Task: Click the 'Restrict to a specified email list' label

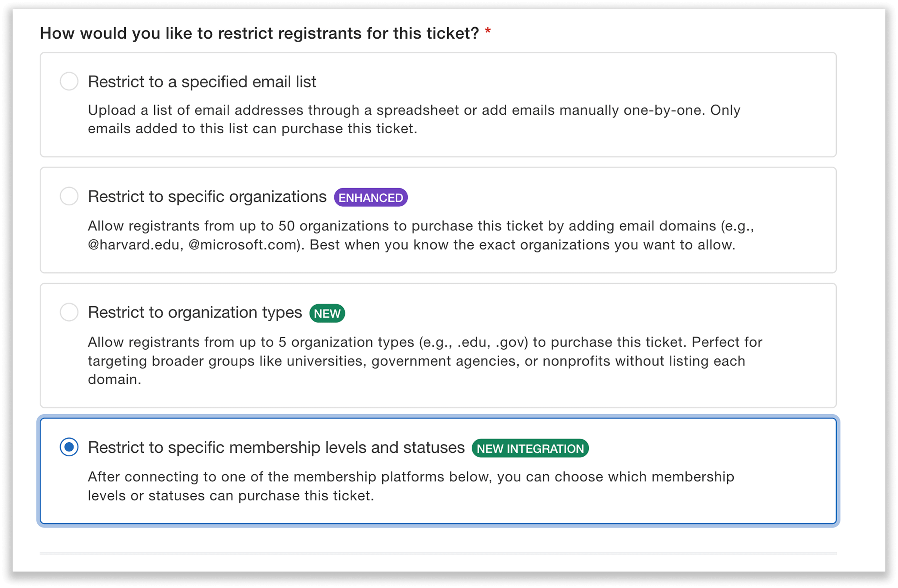Action: [202, 81]
